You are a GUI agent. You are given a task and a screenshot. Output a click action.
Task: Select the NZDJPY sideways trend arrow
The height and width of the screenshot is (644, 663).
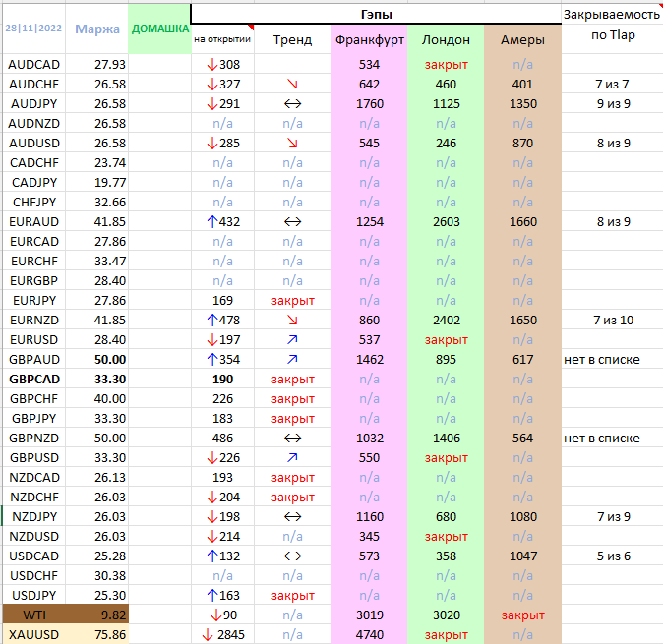pyautogui.click(x=292, y=516)
